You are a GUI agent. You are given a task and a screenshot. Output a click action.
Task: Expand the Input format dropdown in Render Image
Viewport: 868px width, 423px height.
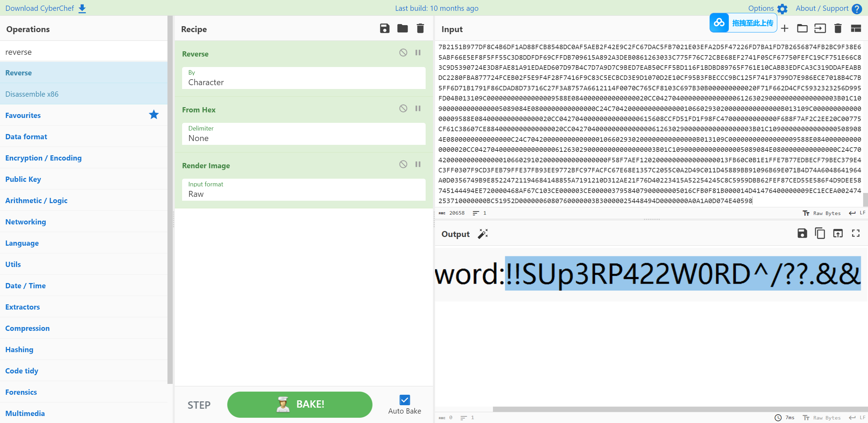(x=303, y=193)
